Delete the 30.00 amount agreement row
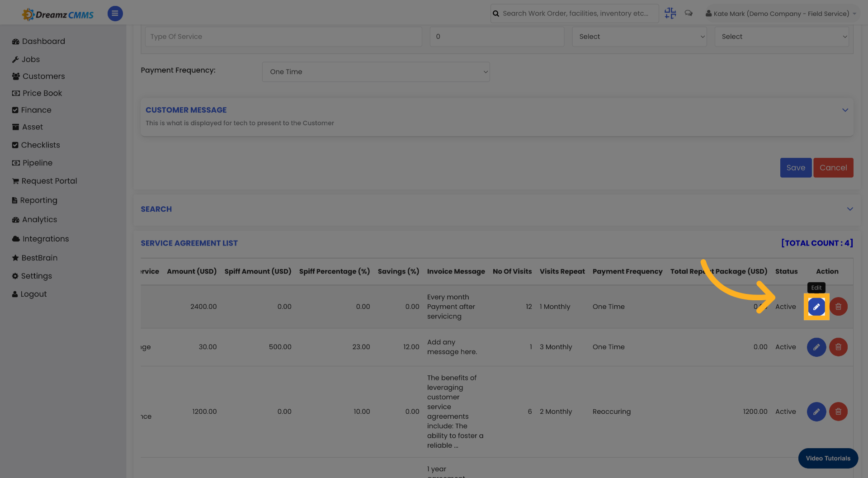This screenshot has width=868, height=478. pyautogui.click(x=838, y=347)
